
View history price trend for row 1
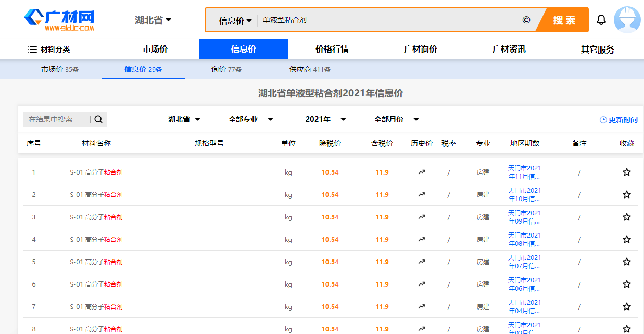click(x=422, y=172)
